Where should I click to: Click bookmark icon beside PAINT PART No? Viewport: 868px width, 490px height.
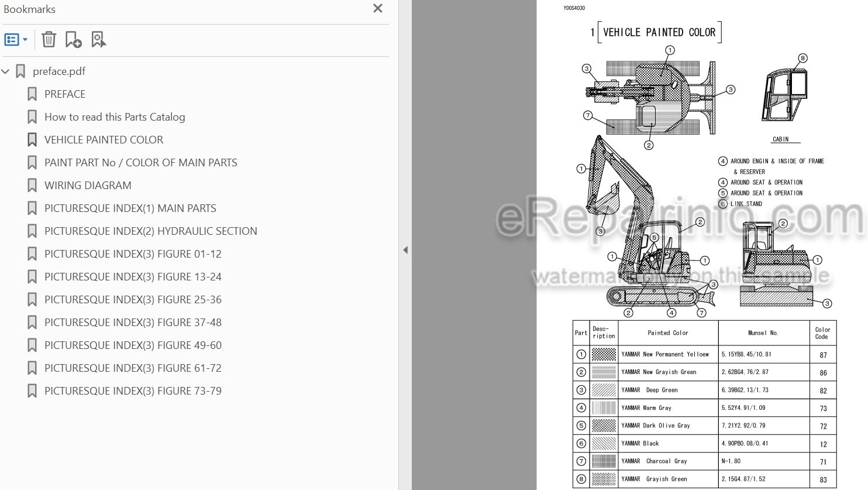click(x=32, y=163)
